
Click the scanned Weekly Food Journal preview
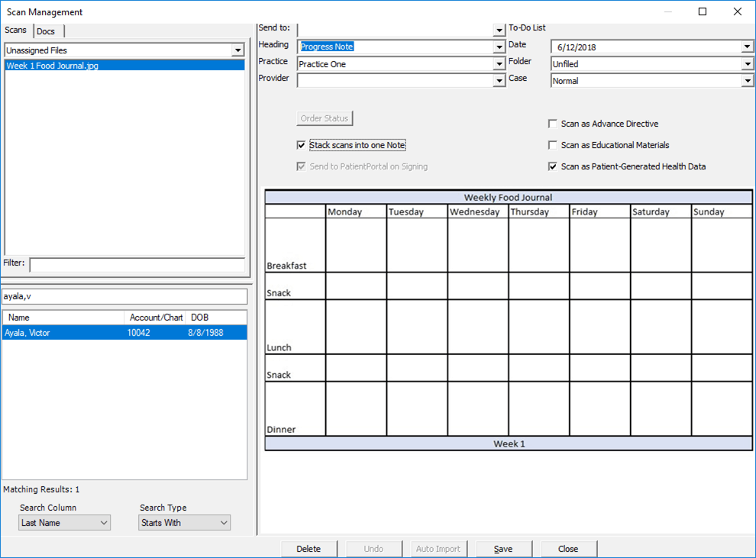509,321
